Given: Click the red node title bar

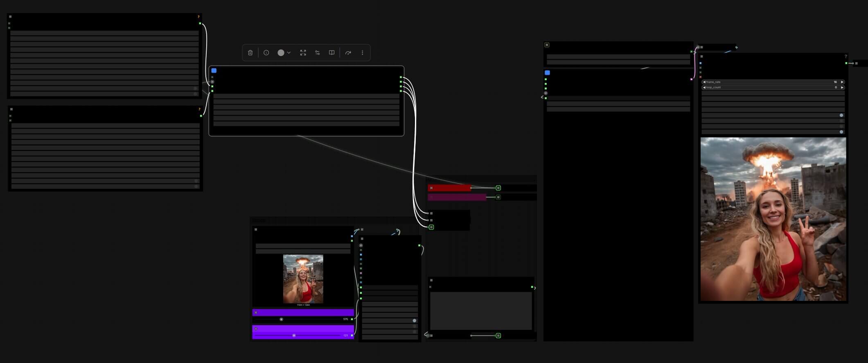Looking at the screenshot, I should coord(449,188).
